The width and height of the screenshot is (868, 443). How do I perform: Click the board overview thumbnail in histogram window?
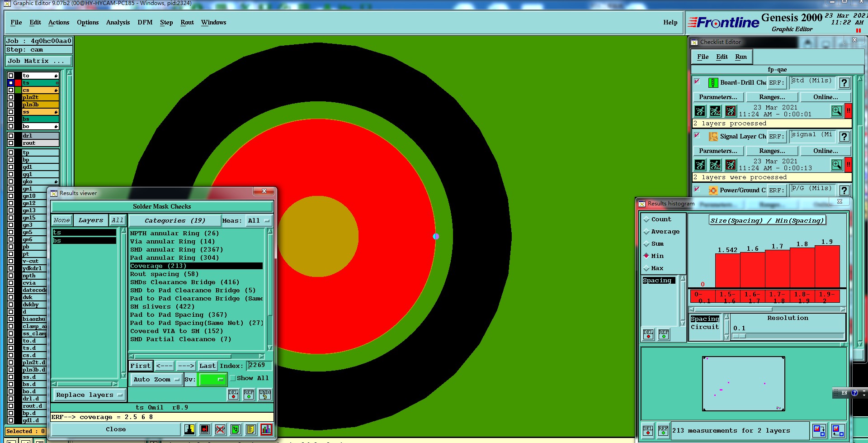(x=743, y=384)
